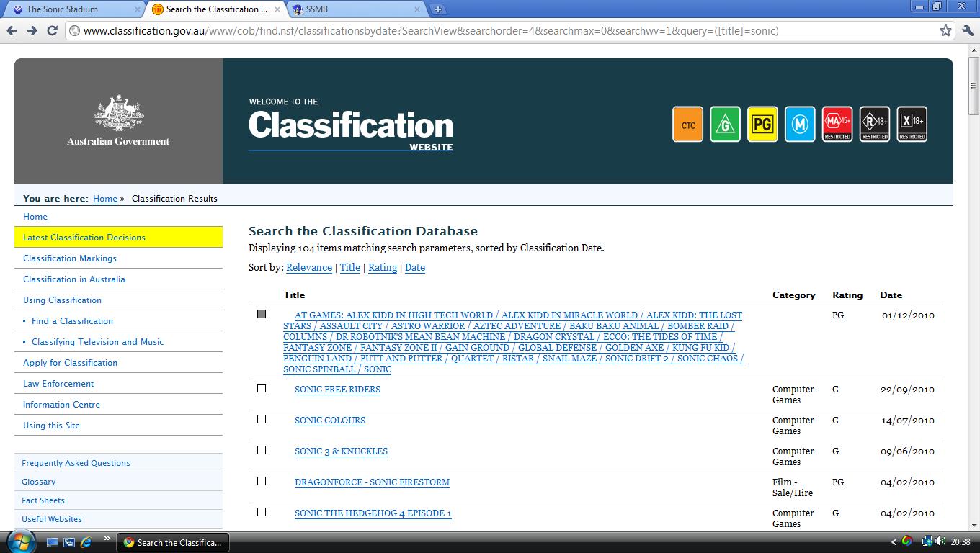Close The Sonic Stadium tab
Screen dimensions: 980x553
tap(138, 9)
